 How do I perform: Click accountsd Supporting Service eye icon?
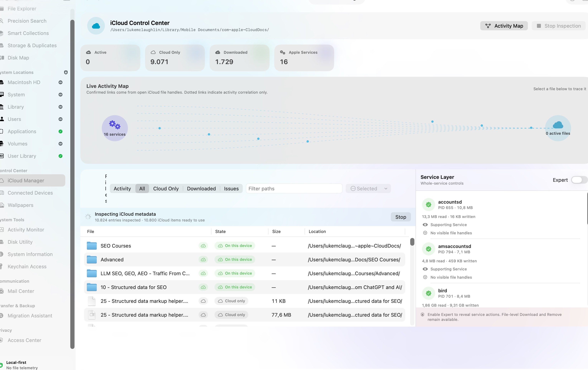point(425,225)
